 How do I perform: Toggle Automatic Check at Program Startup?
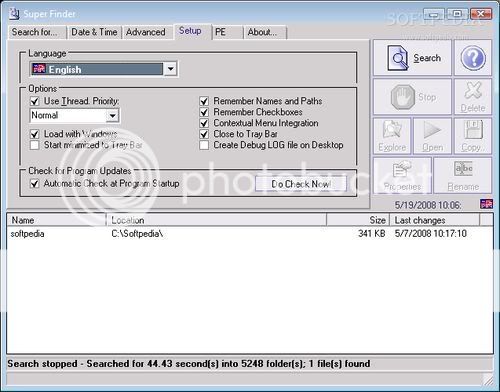pos(35,184)
